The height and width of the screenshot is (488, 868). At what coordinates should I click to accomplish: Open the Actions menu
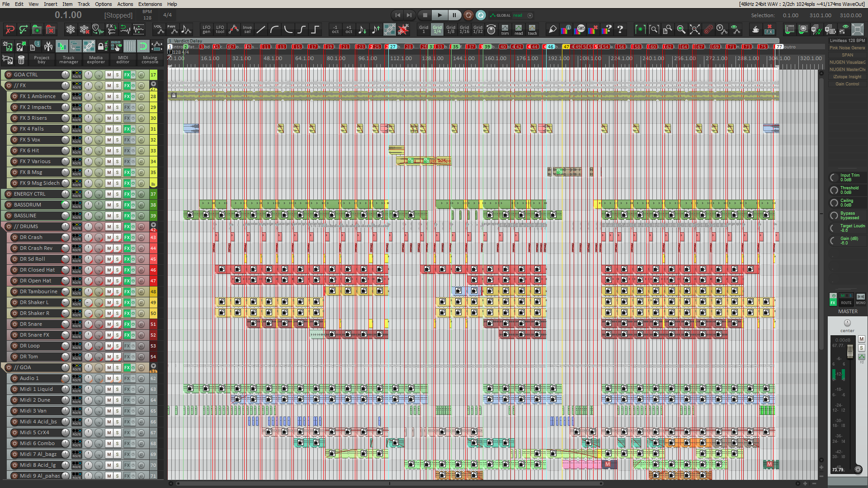coord(125,4)
